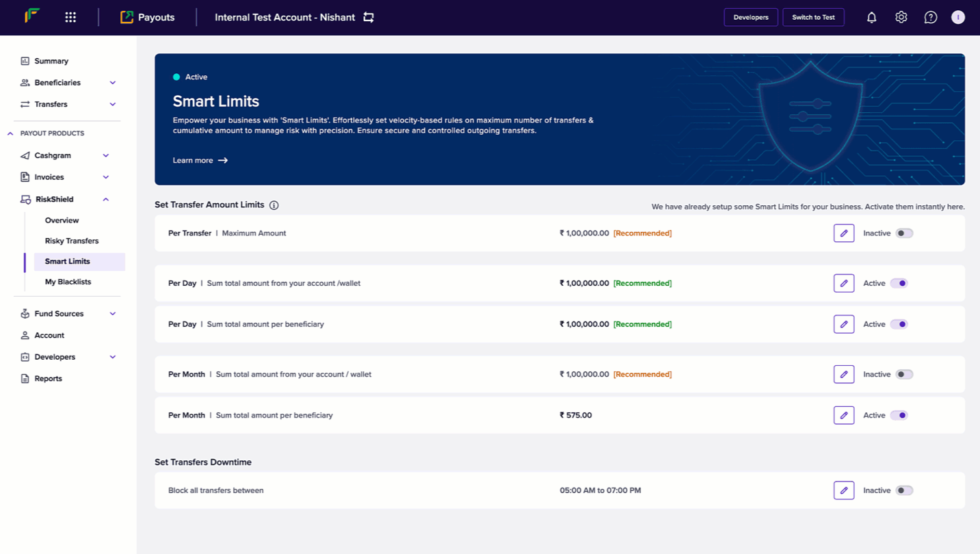Disable Per Month per beneficiary toggle
This screenshot has height=554, width=980.
[x=899, y=415]
